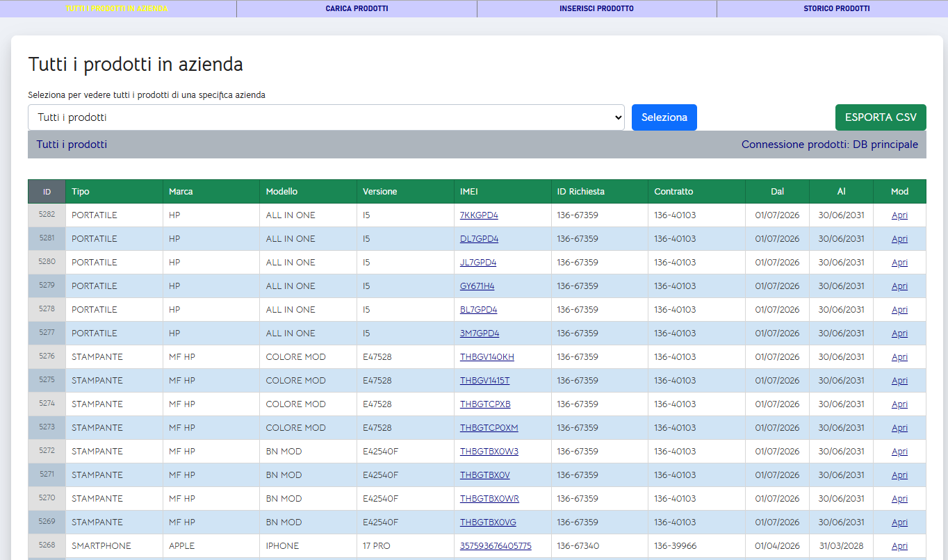Click Apri for product ID 5273
This screenshot has height=560, width=948.
point(899,428)
